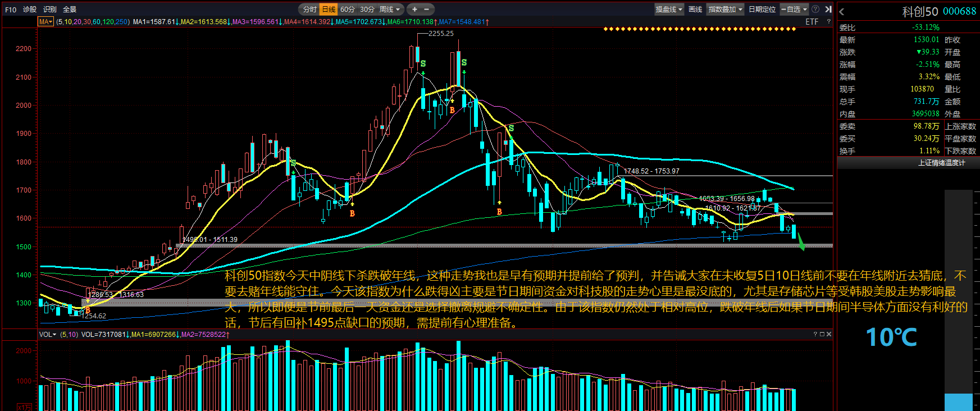The width and height of the screenshot is (980, 411).
Task: Click the question mark beside ETF label
Action: (x=828, y=22)
